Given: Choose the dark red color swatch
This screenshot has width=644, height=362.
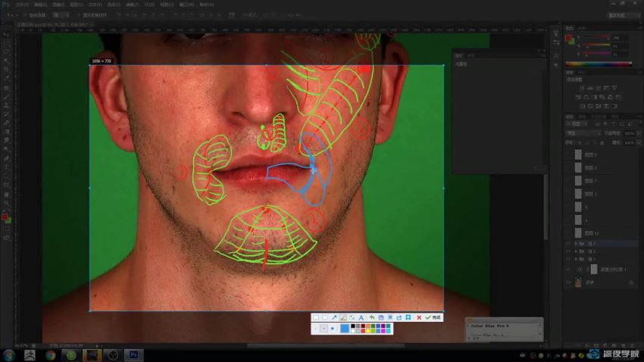Looking at the screenshot, I should [363, 326].
